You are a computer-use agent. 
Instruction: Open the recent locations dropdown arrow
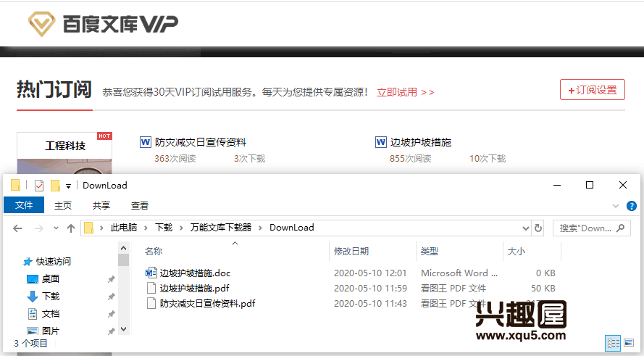pyautogui.click(x=56, y=228)
